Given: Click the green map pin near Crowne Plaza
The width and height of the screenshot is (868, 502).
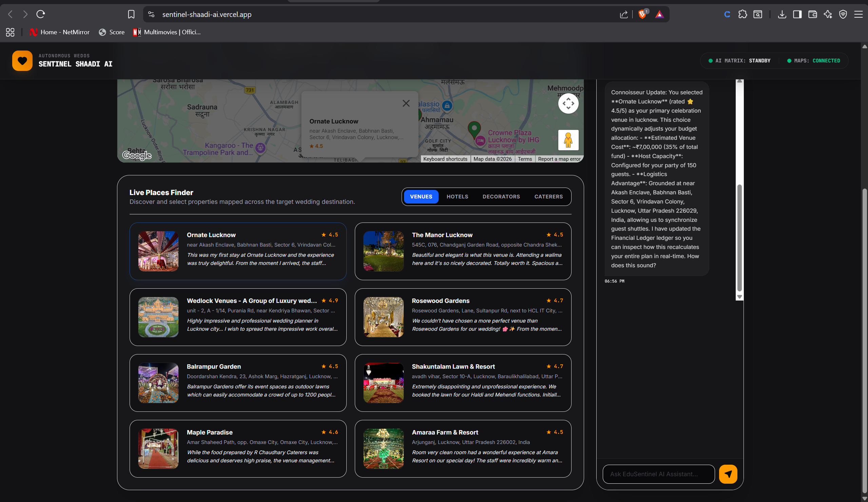Looking at the screenshot, I should coord(474,130).
